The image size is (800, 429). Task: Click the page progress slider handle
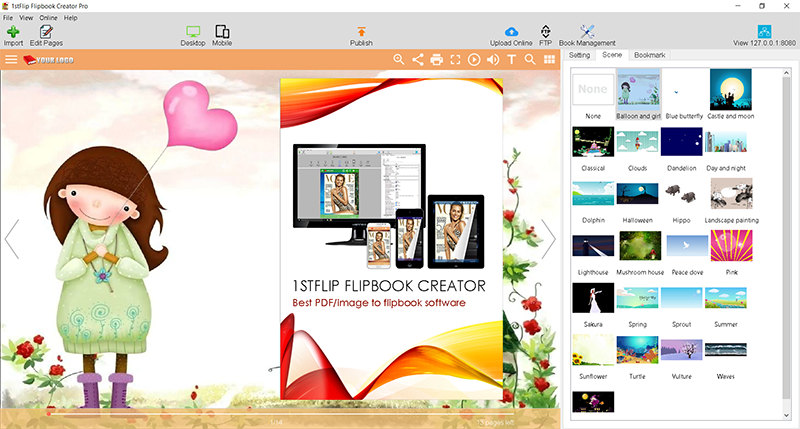click(x=48, y=414)
